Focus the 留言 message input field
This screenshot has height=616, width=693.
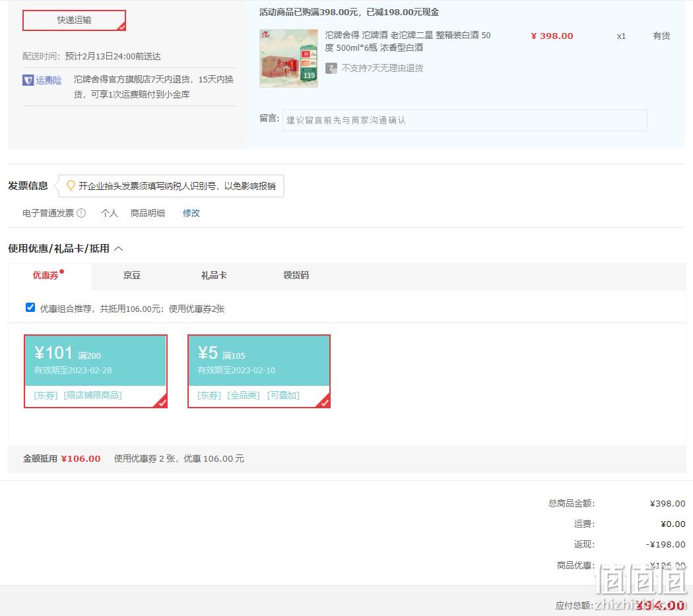pyautogui.click(x=465, y=120)
